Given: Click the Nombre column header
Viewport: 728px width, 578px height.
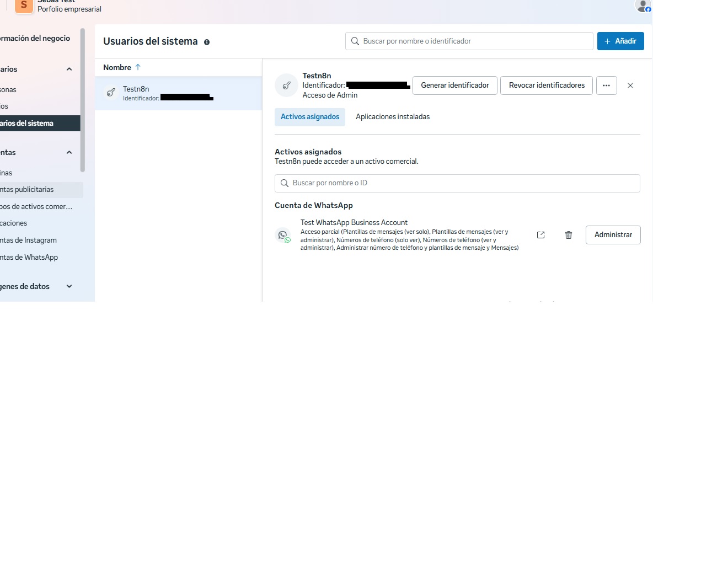Looking at the screenshot, I should coord(117,67).
